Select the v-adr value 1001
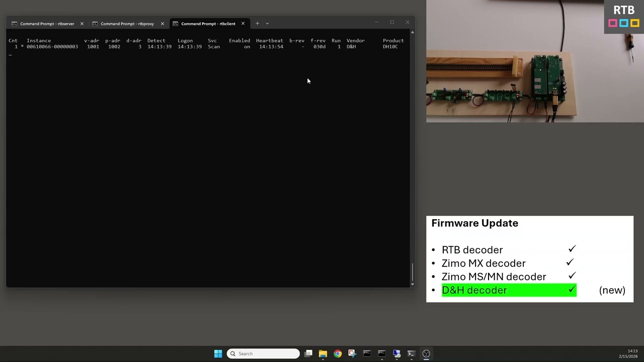The width and height of the screenshot is (644, 362). pos(93,47)
